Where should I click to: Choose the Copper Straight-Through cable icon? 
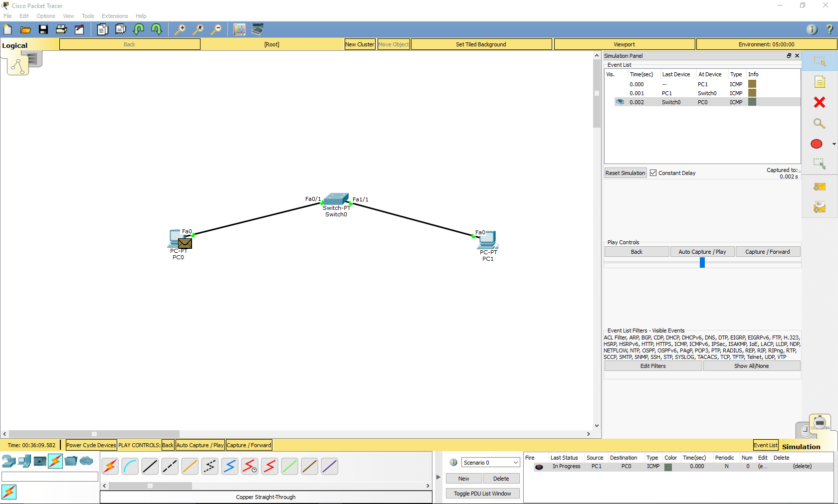click(150, 467)
